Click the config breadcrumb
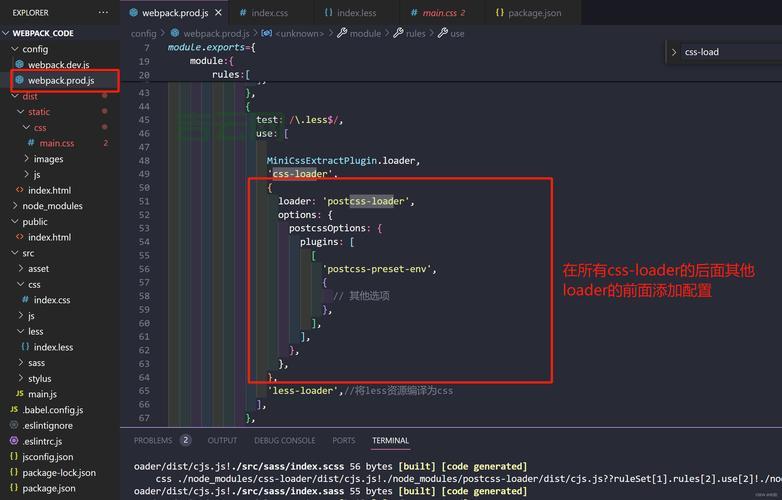The image size is (782, 500). pos(144,33)
